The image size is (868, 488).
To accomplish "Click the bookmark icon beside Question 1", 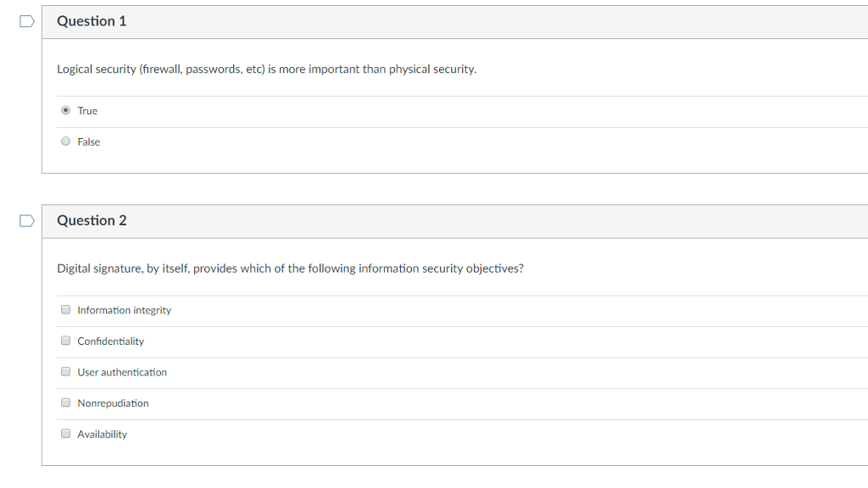I will tap(26, 20).
